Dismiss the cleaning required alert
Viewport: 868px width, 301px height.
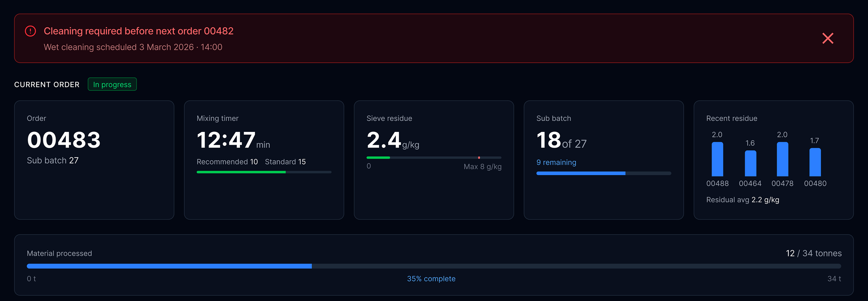[x=828, y=39]
